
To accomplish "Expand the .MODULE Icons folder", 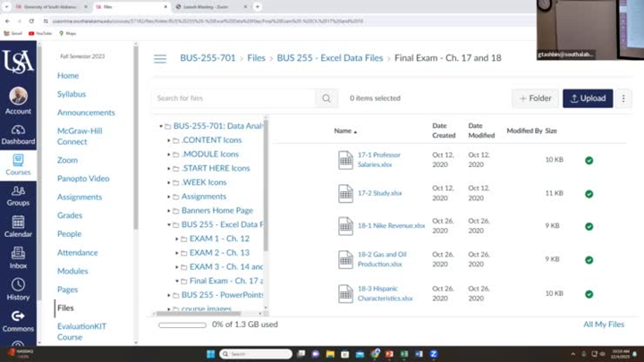I will tap(169, 155).
